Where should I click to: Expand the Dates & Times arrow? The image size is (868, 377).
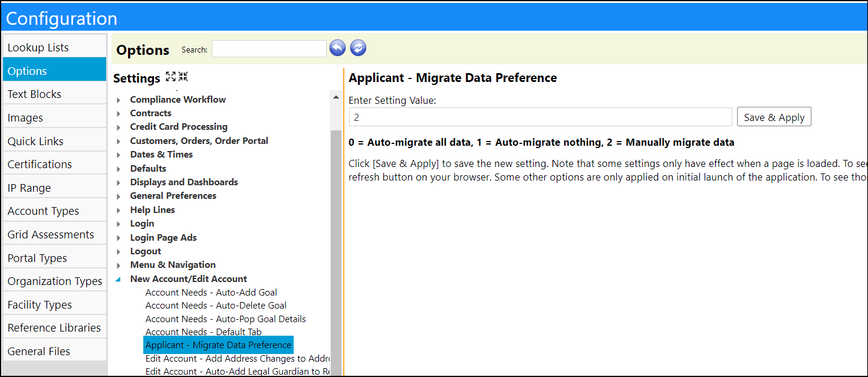[x=119, y=155]
